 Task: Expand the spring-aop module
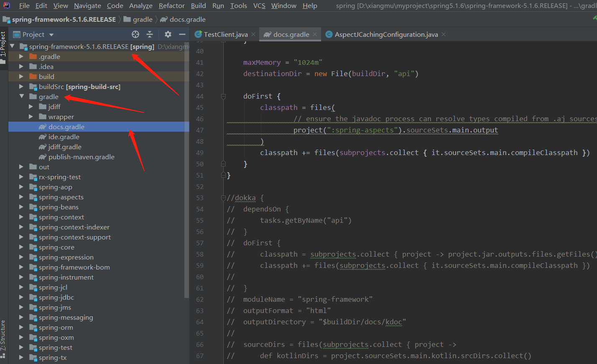21,187
